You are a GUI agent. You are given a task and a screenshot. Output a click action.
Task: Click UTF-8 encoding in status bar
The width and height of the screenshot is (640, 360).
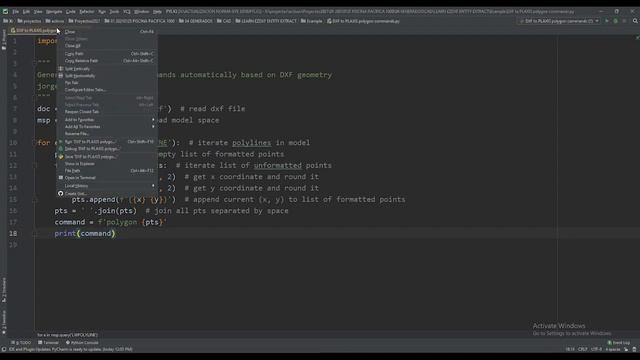pyautogui.click(x=596, y=349)
